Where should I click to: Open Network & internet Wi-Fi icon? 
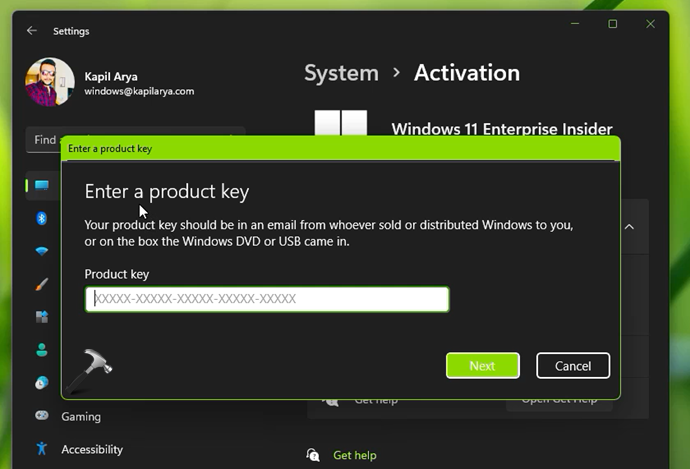point(42,251)
